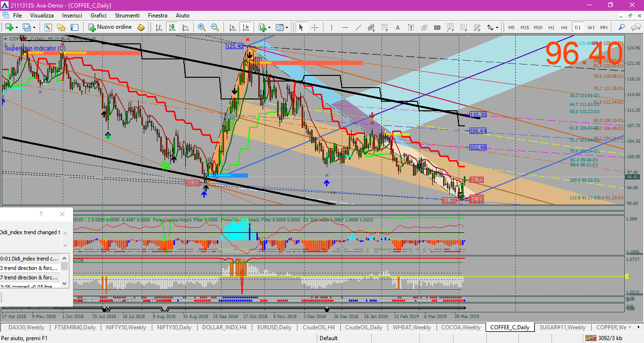Switch to the SUGAR#11,Weekly chart tab
The image size is (644, 343).
[563, 327]
